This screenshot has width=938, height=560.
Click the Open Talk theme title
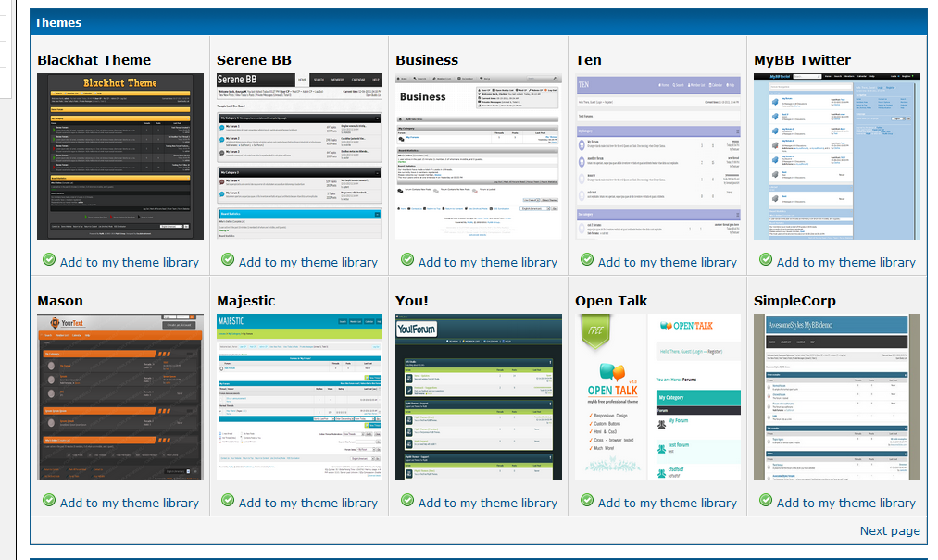[611, 300]
